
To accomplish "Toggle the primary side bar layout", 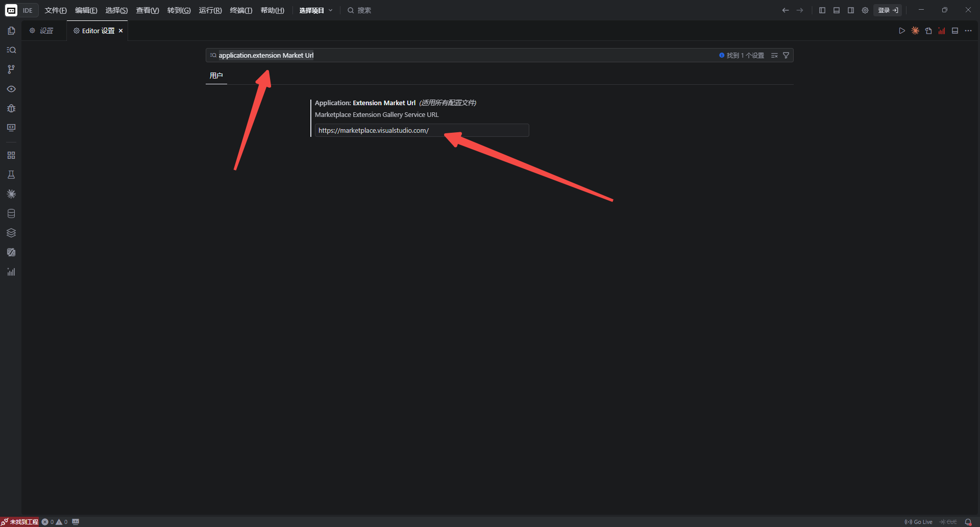I will click(822, 10).
